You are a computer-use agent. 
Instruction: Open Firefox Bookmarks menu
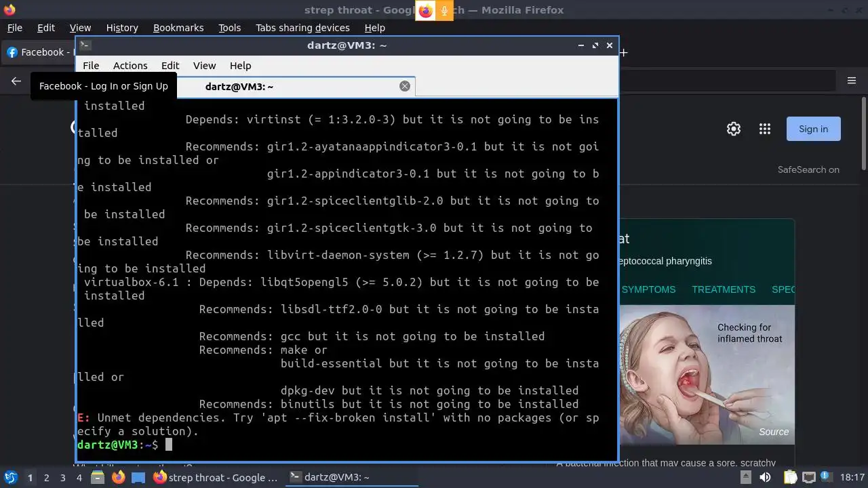tap(178, 28)
